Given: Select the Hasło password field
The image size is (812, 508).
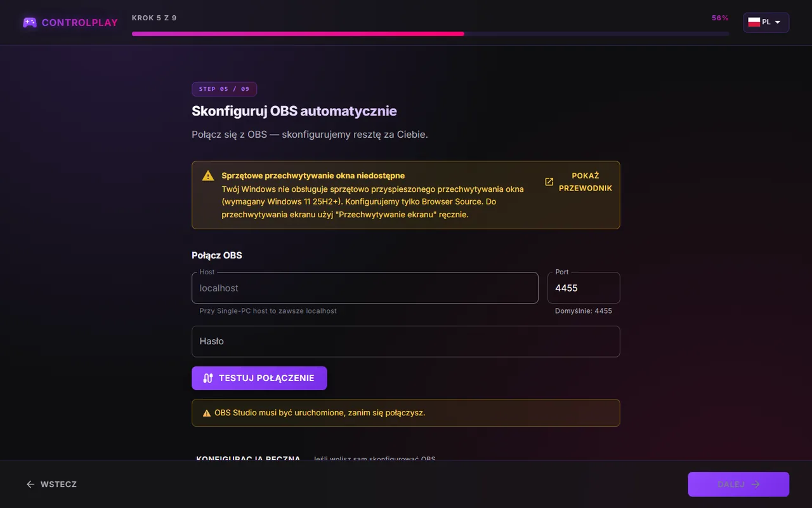Looking at the screenshot, I should 406,342.
